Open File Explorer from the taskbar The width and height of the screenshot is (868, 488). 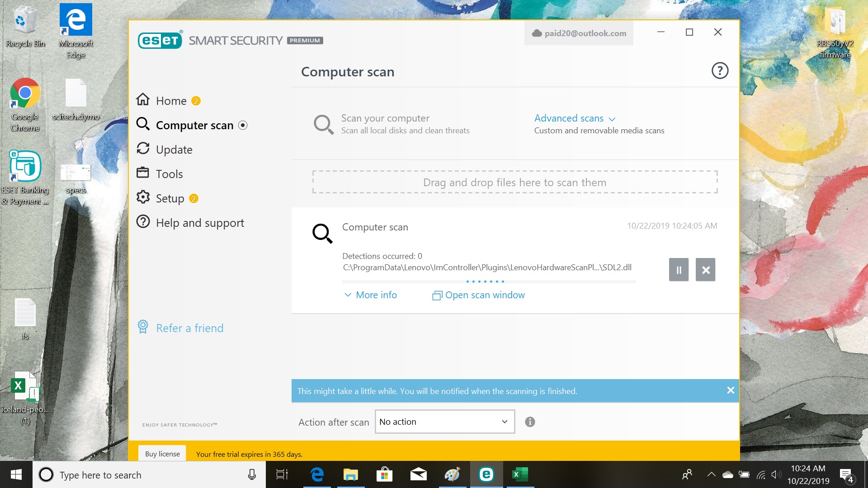click(x=351, y=474)
